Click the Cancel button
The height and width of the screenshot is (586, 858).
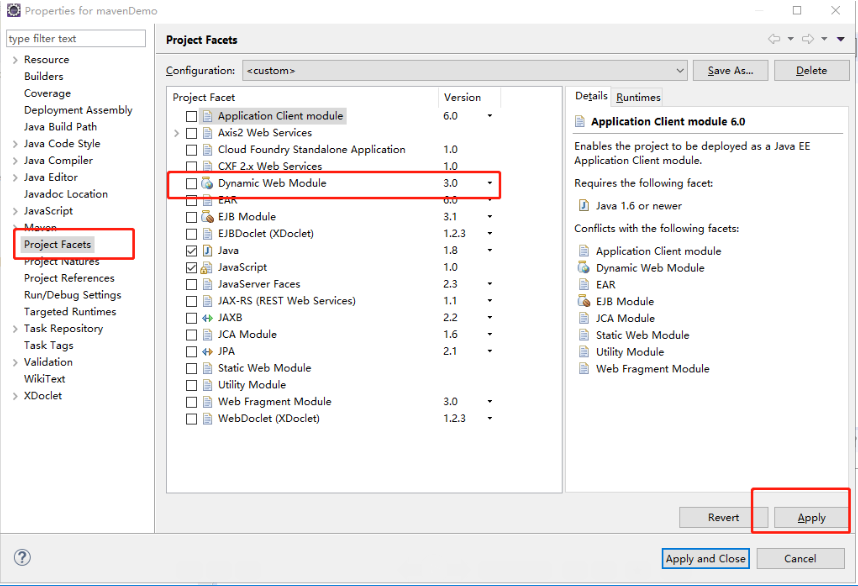[800, 559]
